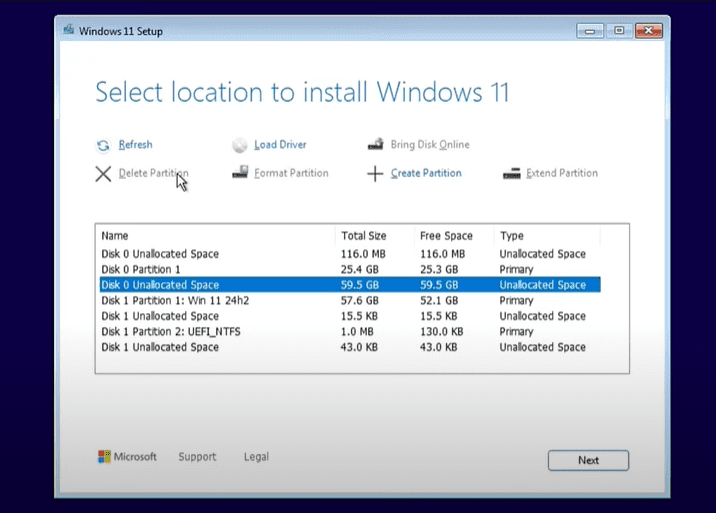Click the Format Partition drive icon

coord(240,173)
